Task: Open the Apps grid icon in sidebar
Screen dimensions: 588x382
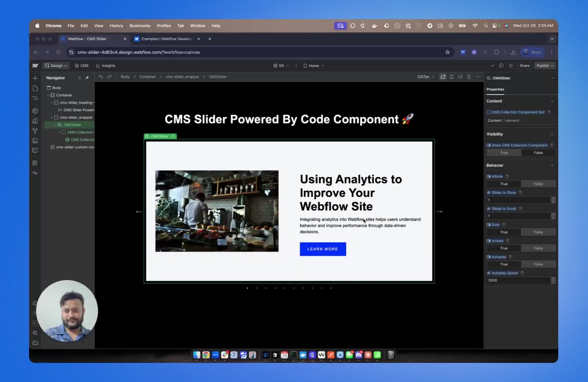Action: [x=35, y=163]
